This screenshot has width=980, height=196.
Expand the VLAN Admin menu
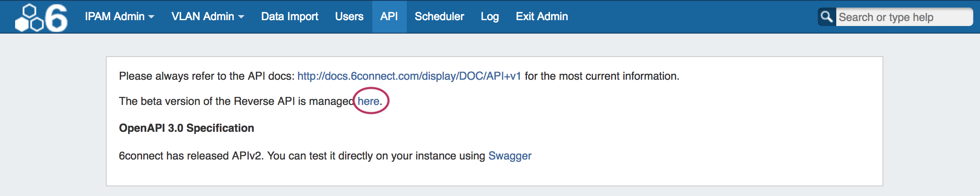pyautogui.click(x=203, y=16)
